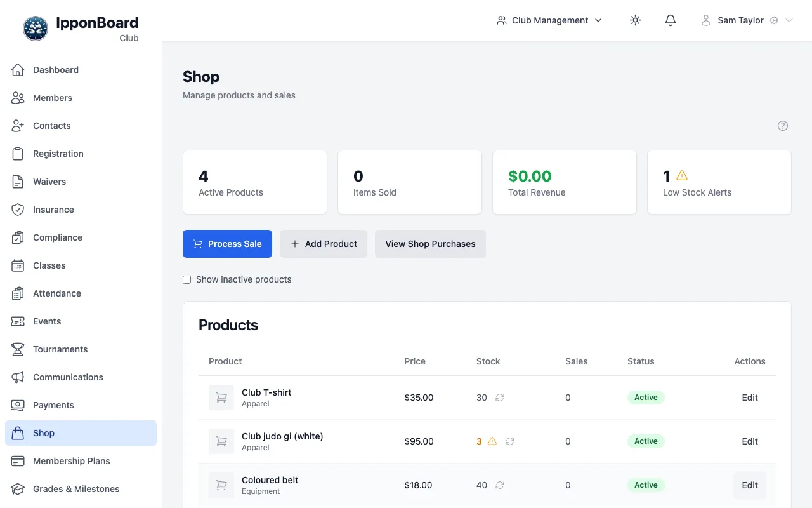
Task: Expand the Club Management dropdown
Action: point(549,20)
